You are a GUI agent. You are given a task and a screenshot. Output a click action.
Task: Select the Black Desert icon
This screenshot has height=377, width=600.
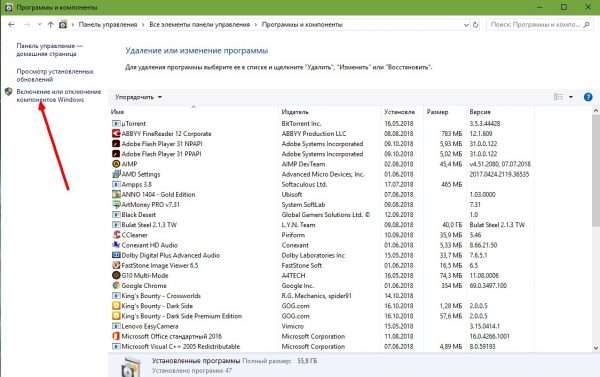pyautogui.click(x=116, y=215)
